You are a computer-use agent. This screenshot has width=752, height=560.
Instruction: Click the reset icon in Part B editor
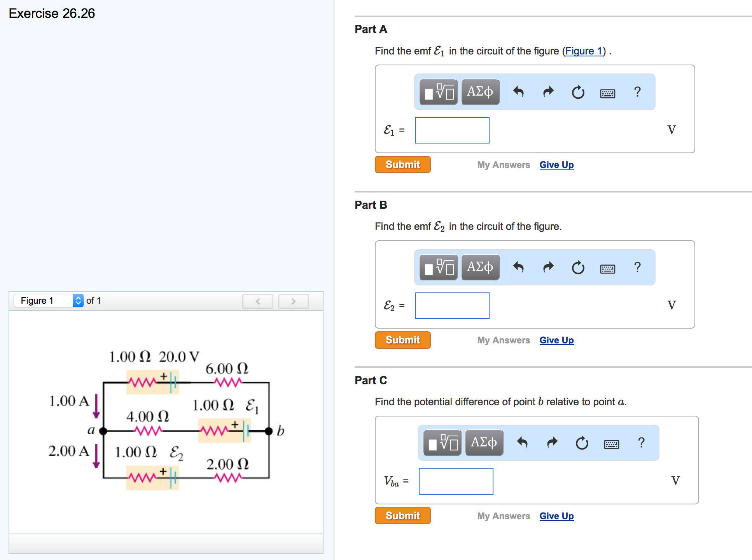pyautogui.click(x=578, y=268)
